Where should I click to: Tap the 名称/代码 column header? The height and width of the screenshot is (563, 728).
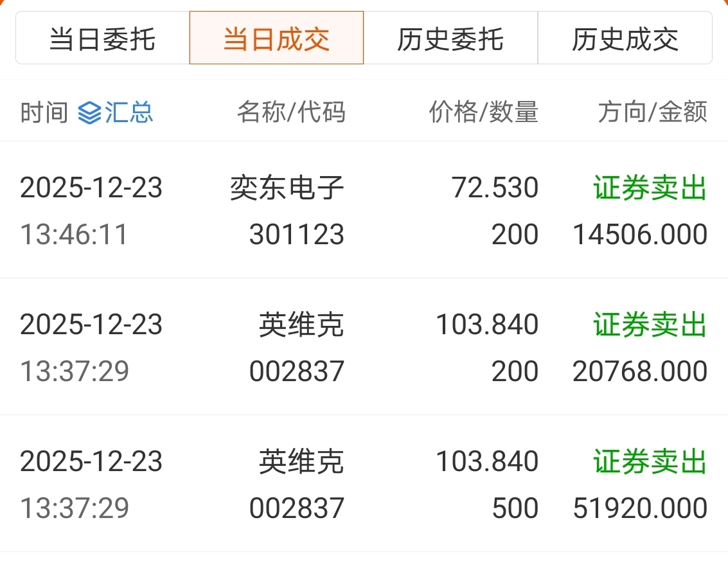coord(291,112)
